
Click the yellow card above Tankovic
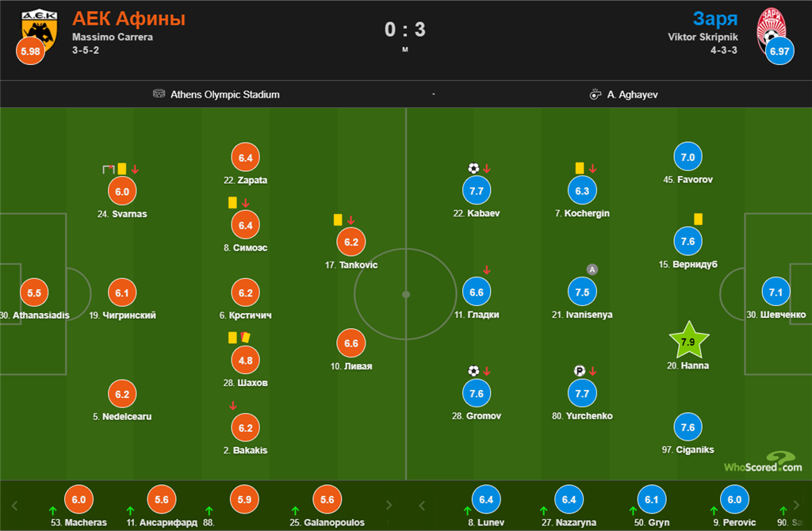point(338,220)
